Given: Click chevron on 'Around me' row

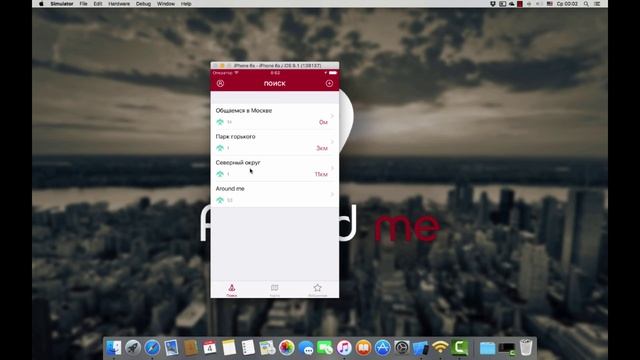Looking at the screenshot, I should (x=332, y=194).
